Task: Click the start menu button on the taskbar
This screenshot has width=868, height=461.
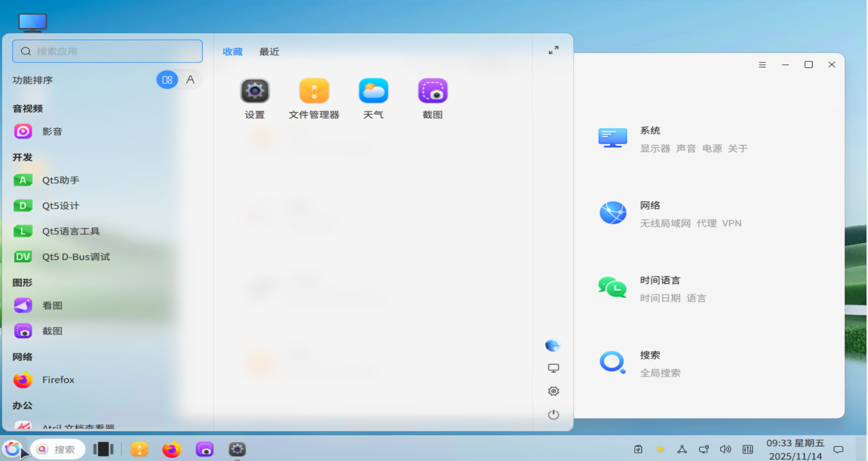Action: click(x=13, y=449)
